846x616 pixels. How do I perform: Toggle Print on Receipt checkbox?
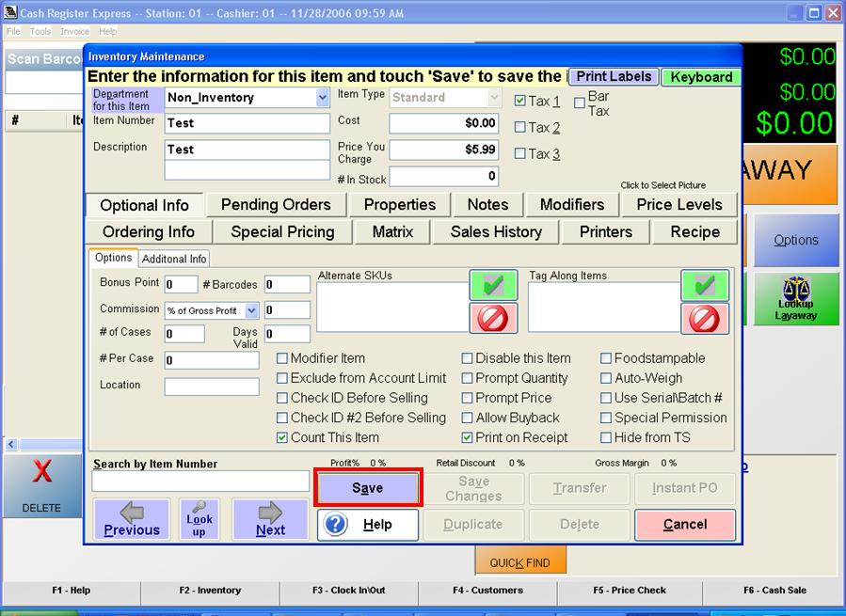point(468,437)
